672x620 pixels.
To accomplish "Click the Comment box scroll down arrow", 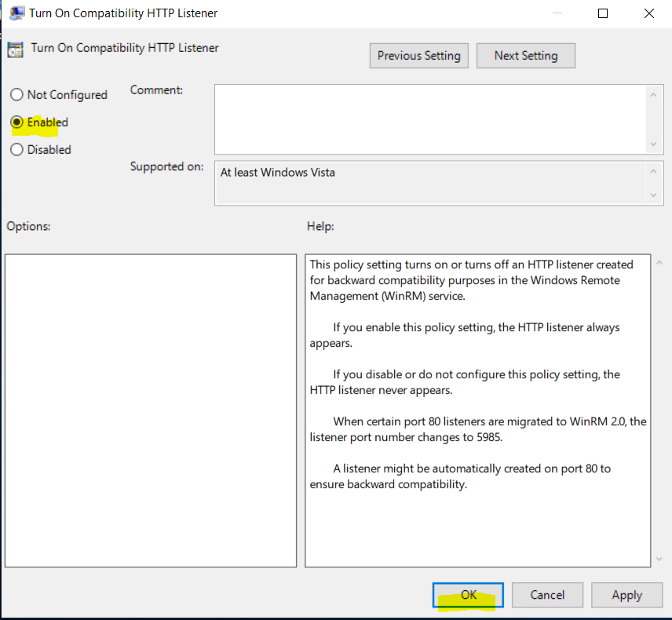I will (x=653, y=144).
